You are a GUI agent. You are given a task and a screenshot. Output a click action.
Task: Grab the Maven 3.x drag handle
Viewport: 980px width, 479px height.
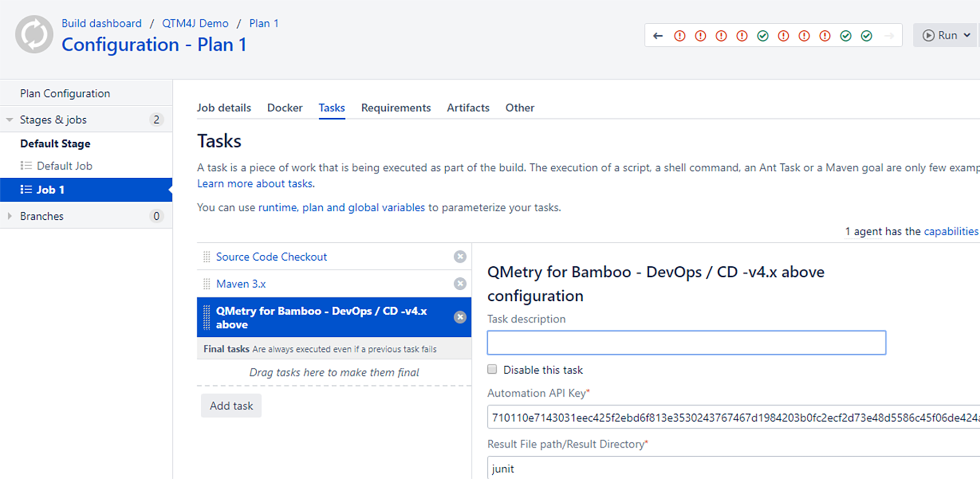(x=207, y=284)
